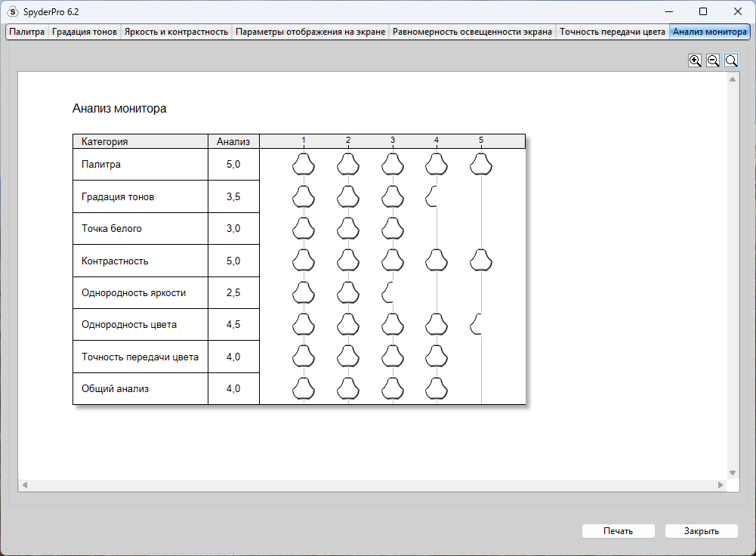Switch to Точность передачи цвета tab

[x=613, y=32]
